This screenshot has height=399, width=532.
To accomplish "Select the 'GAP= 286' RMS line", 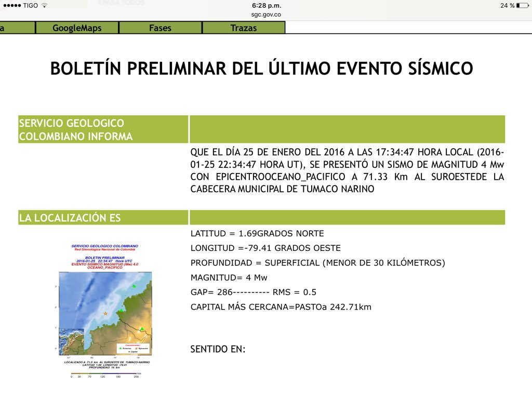I will [253, 292].
